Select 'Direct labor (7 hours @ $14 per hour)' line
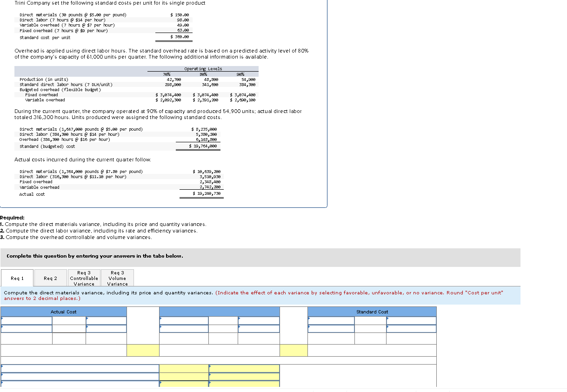The width and height of the screenshot is (567, 392). click(62, 20)
